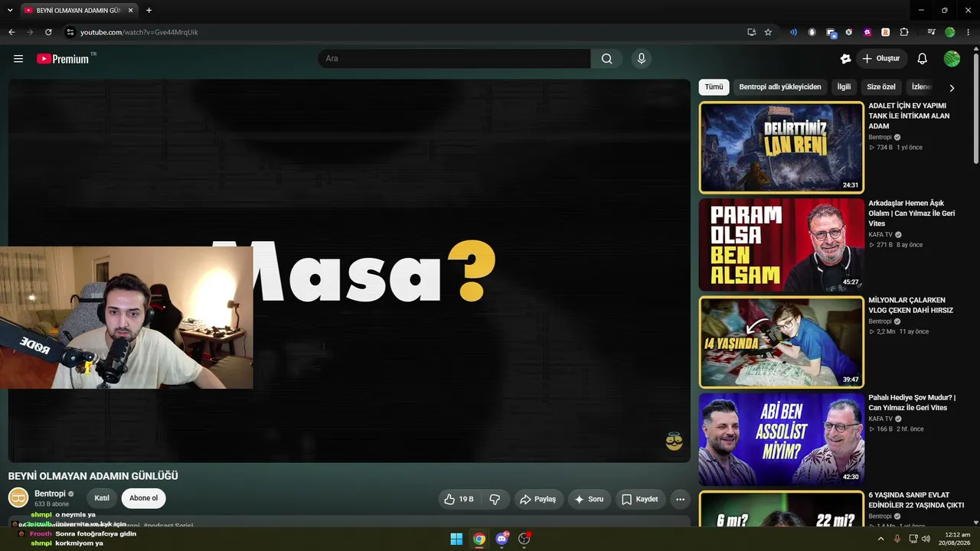This screenshot has width=980, height=551.
Task: Click the search magnifier button
Action: 606,59
